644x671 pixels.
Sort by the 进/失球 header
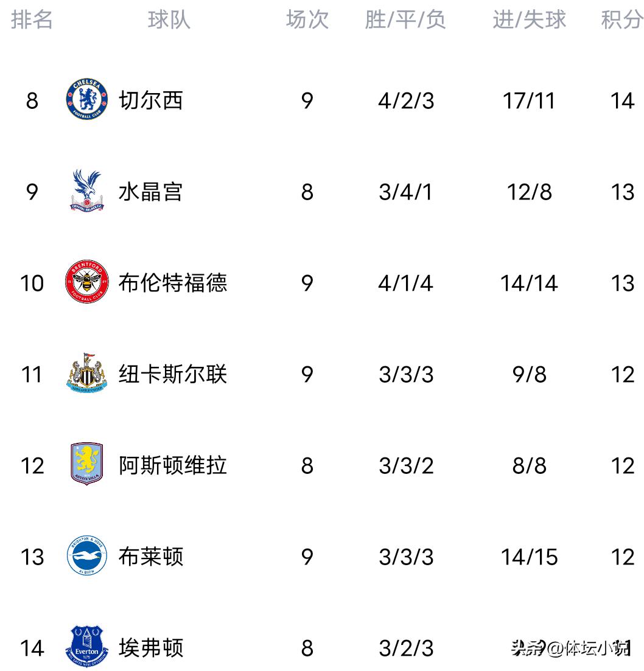coord(528,19)
